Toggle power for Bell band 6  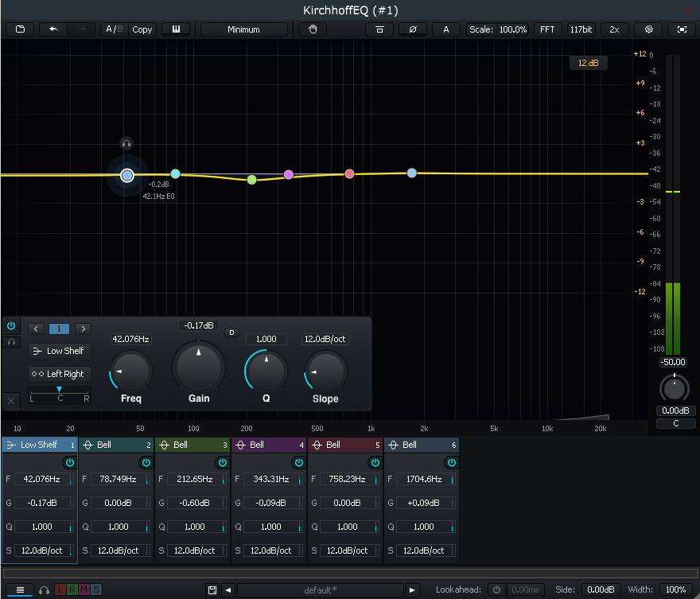point(451,462)
